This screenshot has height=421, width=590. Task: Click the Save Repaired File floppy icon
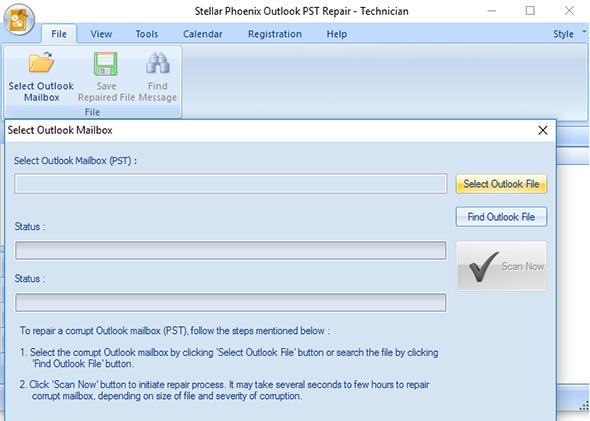(106, 64)
